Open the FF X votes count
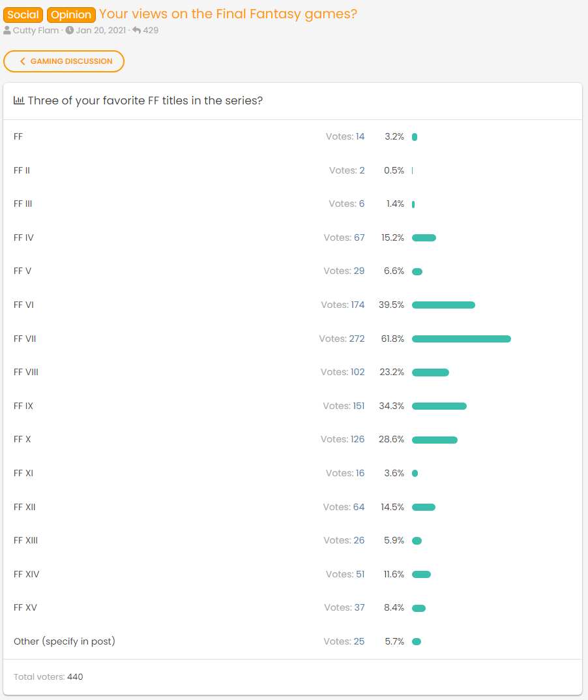Image resolution: width=588 pixels, height=700 pixels. click(x=342, y=439)
